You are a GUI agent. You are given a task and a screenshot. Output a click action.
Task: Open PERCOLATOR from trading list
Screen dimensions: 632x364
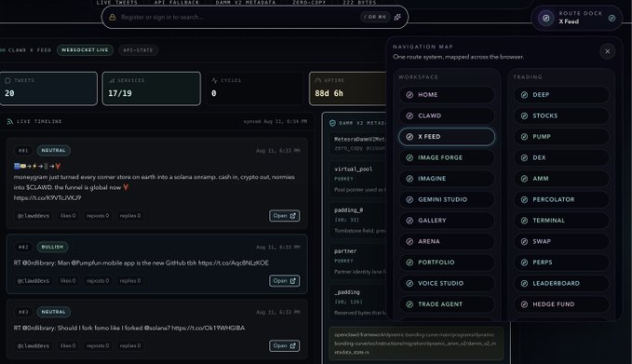[x=561, y=199]
